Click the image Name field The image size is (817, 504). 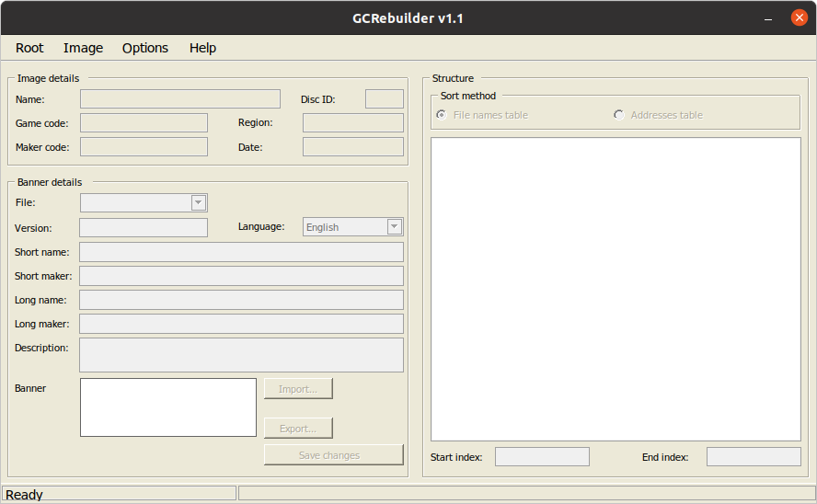pyautogui.click(x=179, y=99)
